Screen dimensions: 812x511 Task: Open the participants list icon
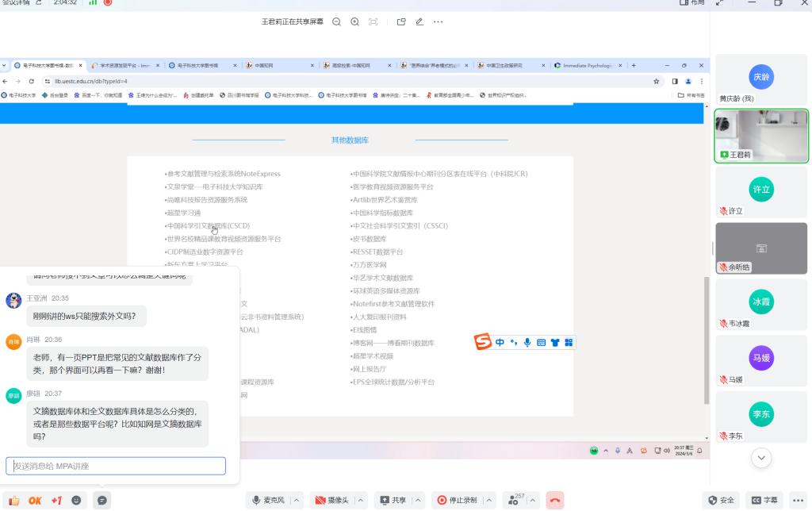(515, 500)
